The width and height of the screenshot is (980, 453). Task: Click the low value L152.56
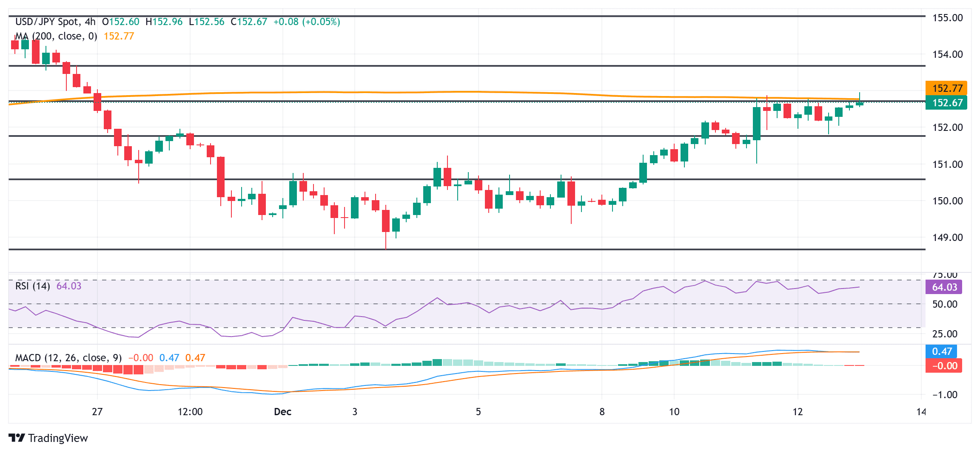click(206, 22)
